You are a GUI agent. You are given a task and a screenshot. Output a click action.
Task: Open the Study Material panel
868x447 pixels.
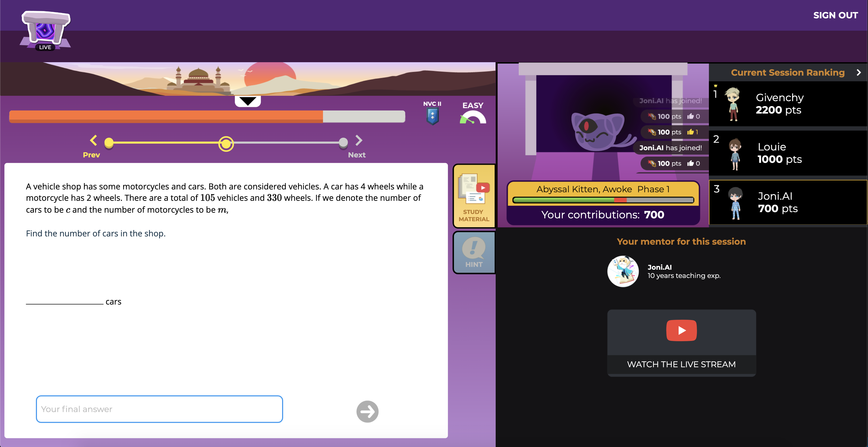click(x=474, y=196)
